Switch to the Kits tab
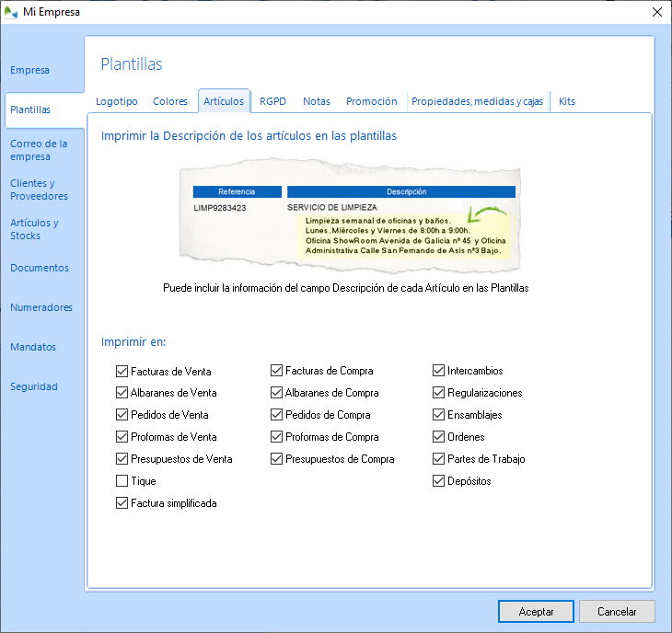672x633 pixels. coord(567,101)
